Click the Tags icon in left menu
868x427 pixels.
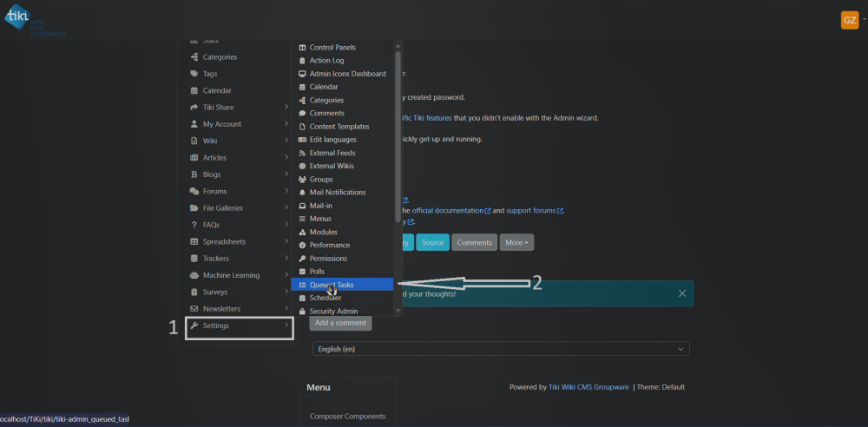tap(194, 74)
